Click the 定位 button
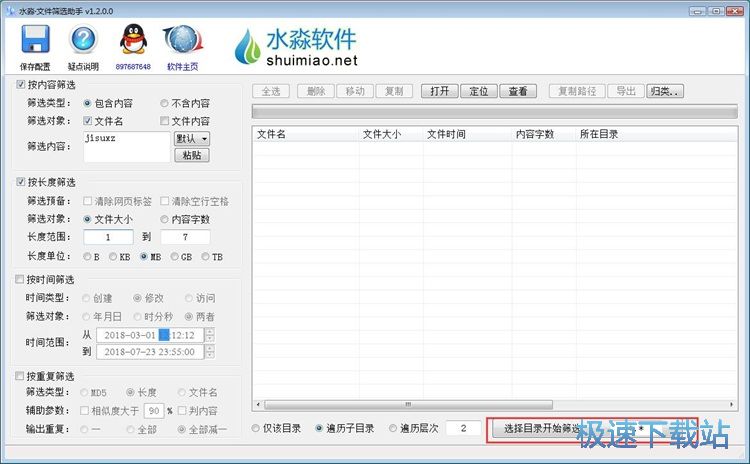Image resolution: width=750 pixels, height=464 pixels. click(x=479, y=91)
